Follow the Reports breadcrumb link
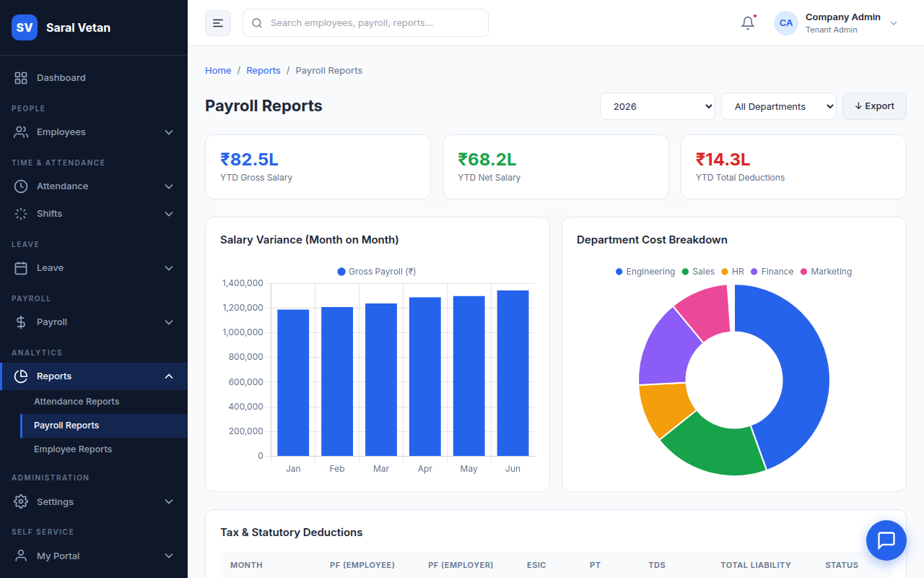This screenshot has width=924, height=578. (x=263, y=71)
